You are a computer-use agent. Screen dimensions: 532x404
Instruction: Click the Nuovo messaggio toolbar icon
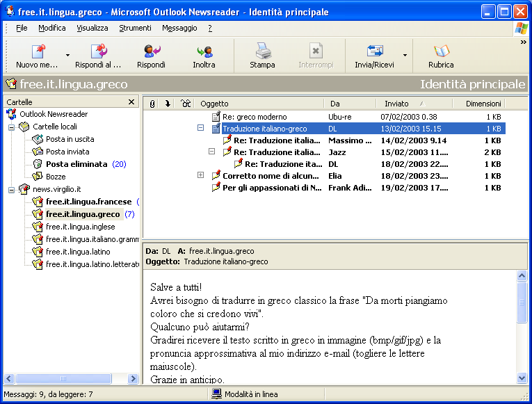(38, 51)
